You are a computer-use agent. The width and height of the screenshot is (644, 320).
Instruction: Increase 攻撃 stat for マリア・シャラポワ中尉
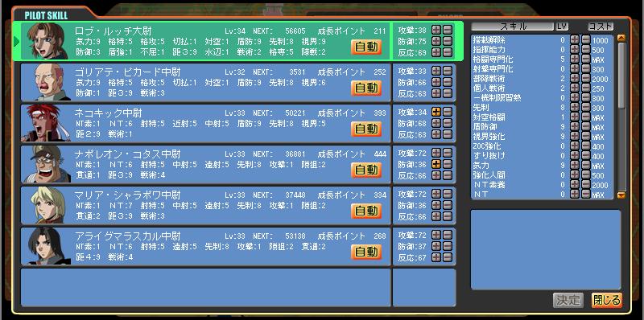click(436, 194)
